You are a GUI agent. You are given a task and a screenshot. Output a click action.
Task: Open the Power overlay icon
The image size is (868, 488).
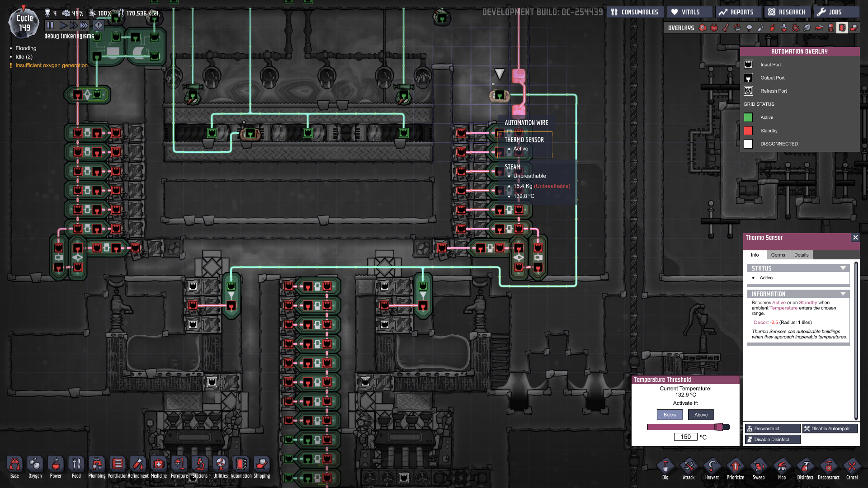(x=714, y=28)
